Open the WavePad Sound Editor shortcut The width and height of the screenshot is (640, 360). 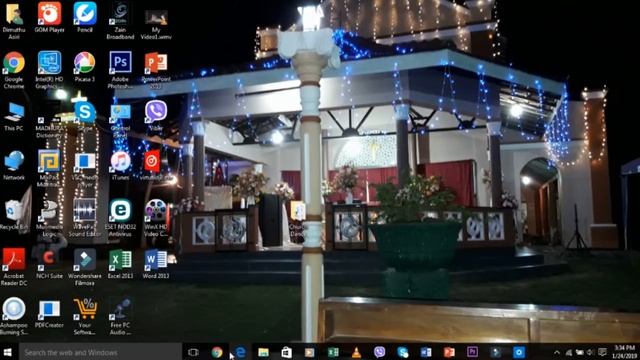coord(84,218)
